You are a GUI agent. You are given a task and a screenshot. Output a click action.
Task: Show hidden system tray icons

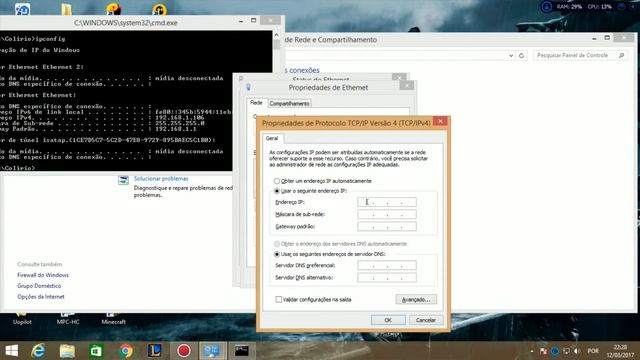[x=532, y=351]
